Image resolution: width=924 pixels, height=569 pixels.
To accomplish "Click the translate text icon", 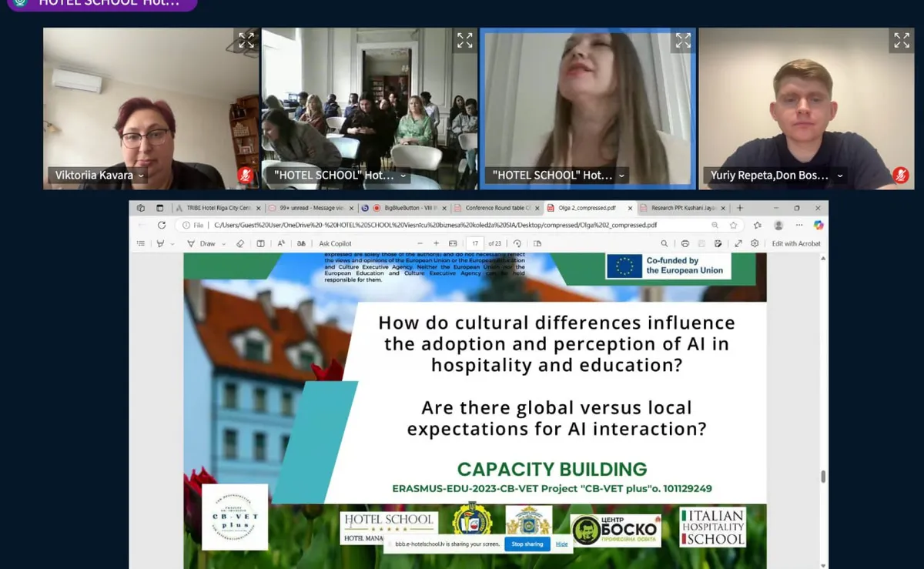I will point(301,243).
